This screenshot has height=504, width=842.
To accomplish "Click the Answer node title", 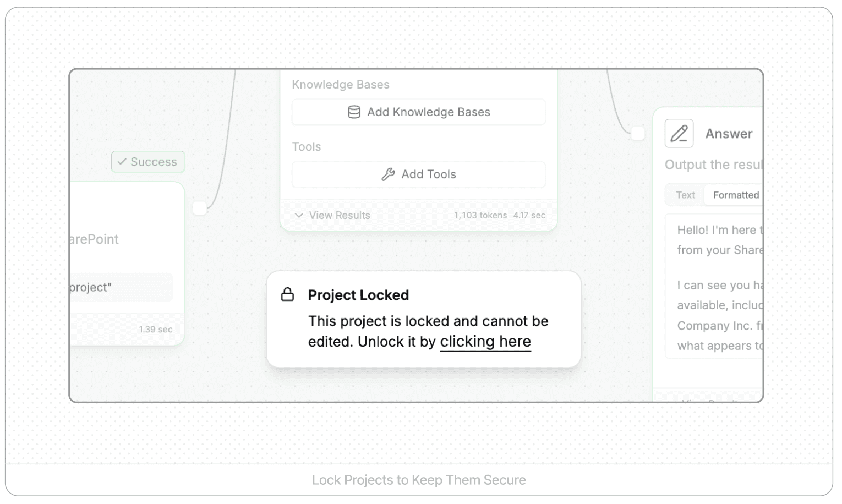I will pos(729,134).
